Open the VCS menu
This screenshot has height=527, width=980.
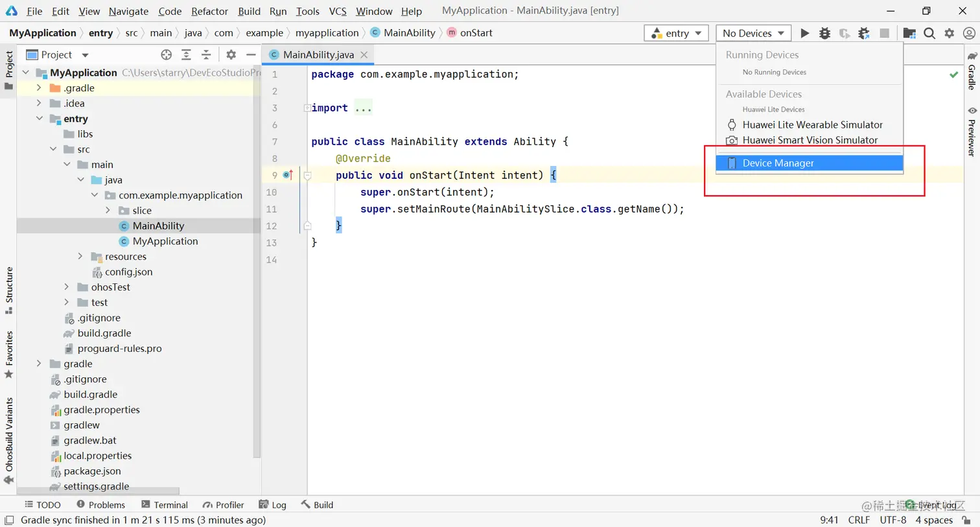click(x=338, y=11)
